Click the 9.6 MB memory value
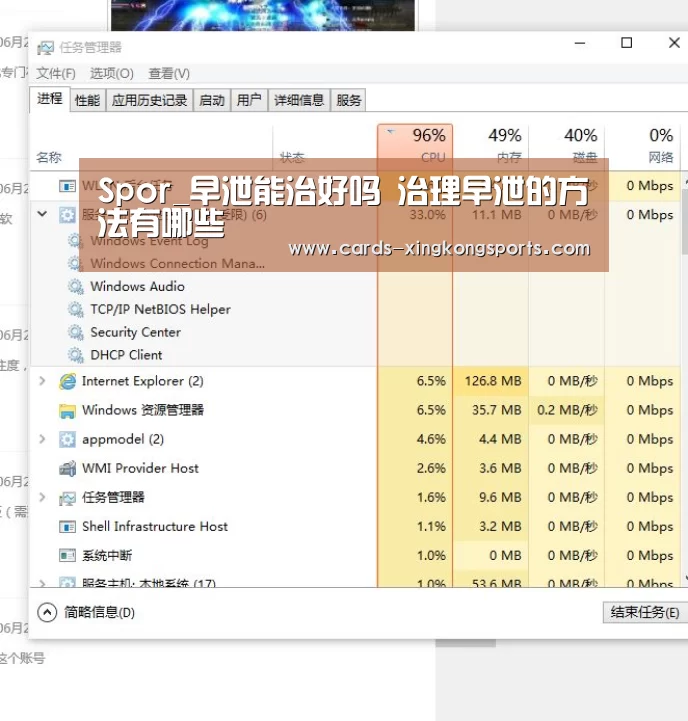This screenshot has width=688, height=721. click(x=500, y=497)
